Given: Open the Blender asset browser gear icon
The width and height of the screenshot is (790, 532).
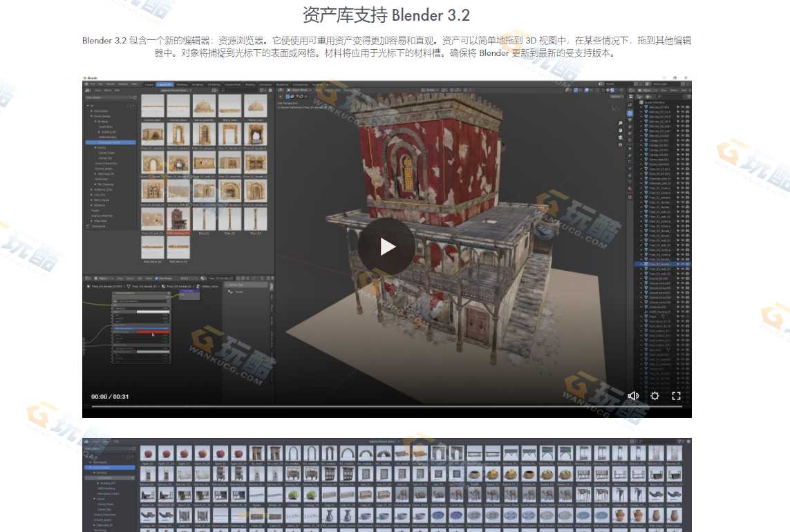Looking at the screenshot, I should pos(270,91).
